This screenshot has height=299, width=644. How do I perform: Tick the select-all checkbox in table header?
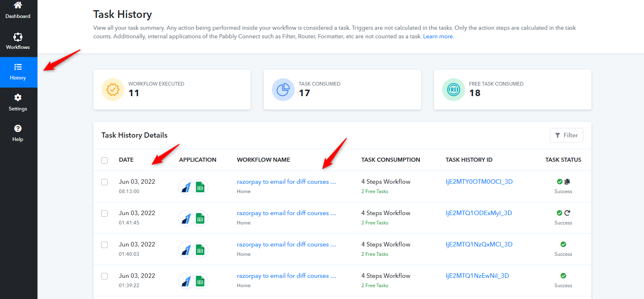104,160
